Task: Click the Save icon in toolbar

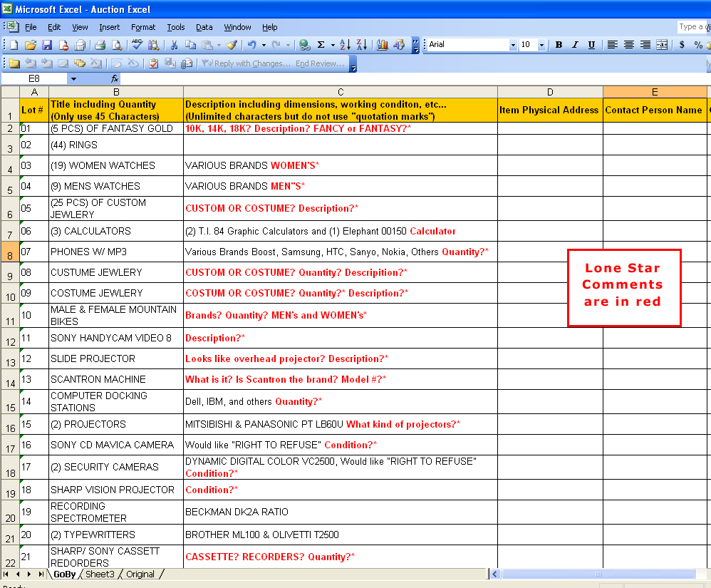Action: point(47,45)
